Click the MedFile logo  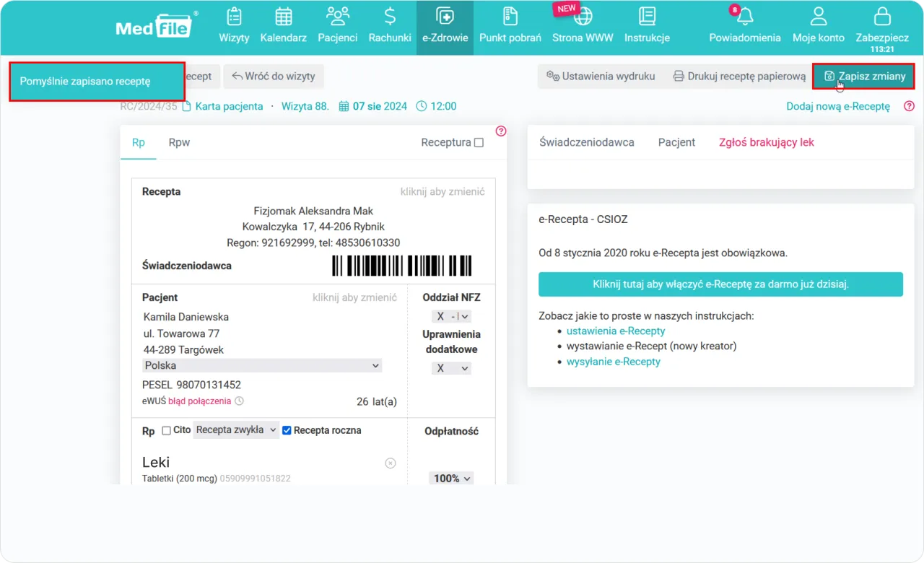click(x=157, y=25)
